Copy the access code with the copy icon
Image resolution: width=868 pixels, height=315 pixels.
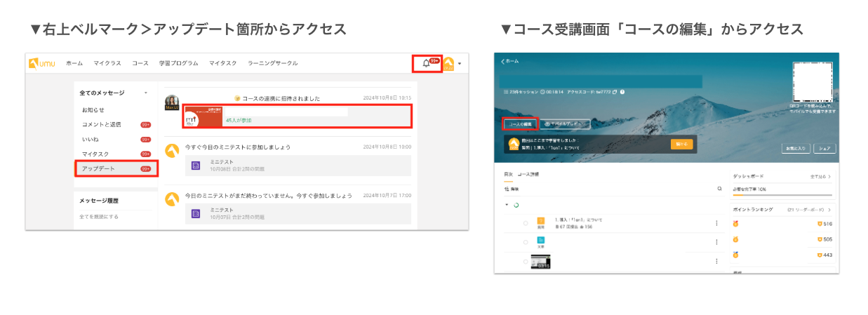pyautogui.click(x=615, y=92)
